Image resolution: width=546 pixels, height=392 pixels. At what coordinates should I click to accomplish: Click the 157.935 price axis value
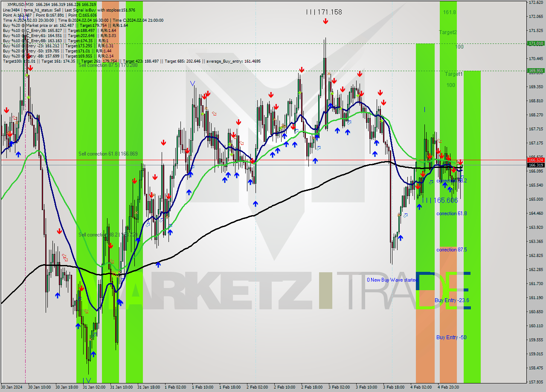coord(536,382)
